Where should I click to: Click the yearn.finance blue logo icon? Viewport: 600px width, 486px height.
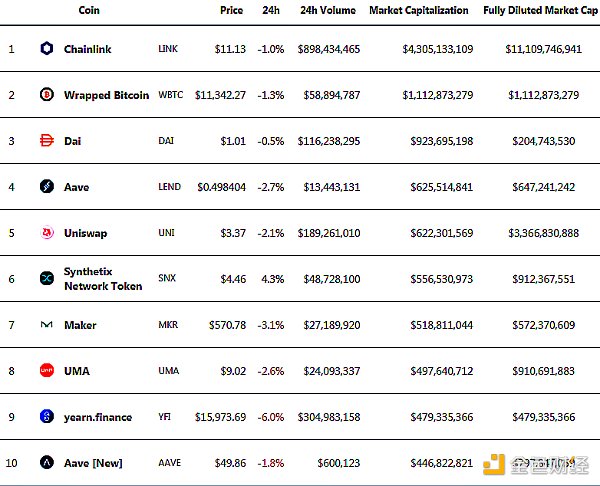tap(46, 417)
